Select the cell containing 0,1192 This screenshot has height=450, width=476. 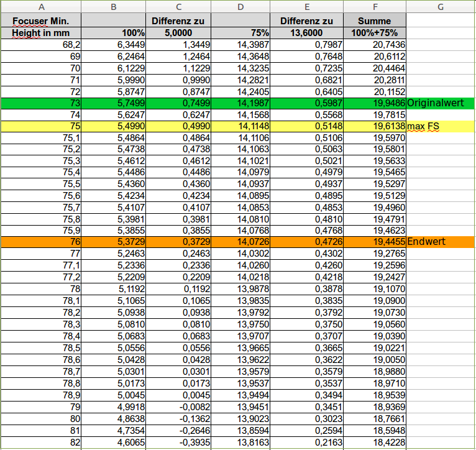[x=178, y=289]
